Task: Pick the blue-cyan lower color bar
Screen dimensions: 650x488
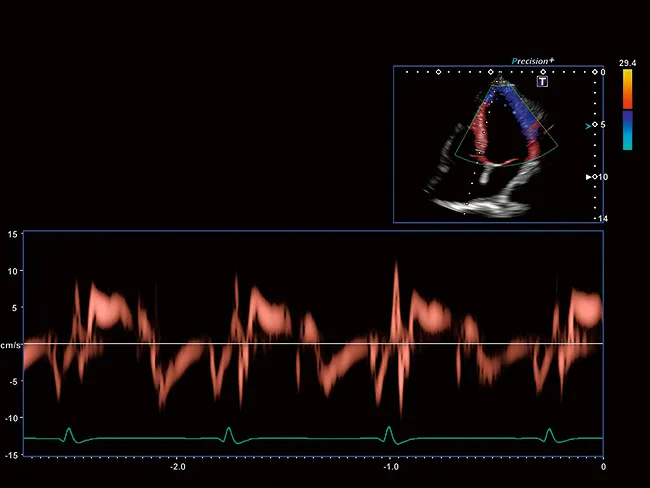Action: pos(627,129)
